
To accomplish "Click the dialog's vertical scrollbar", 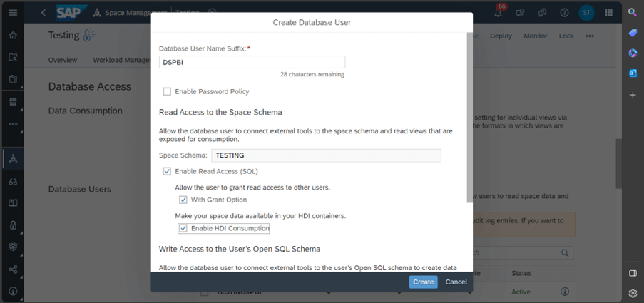I will [x=469, y=117].
